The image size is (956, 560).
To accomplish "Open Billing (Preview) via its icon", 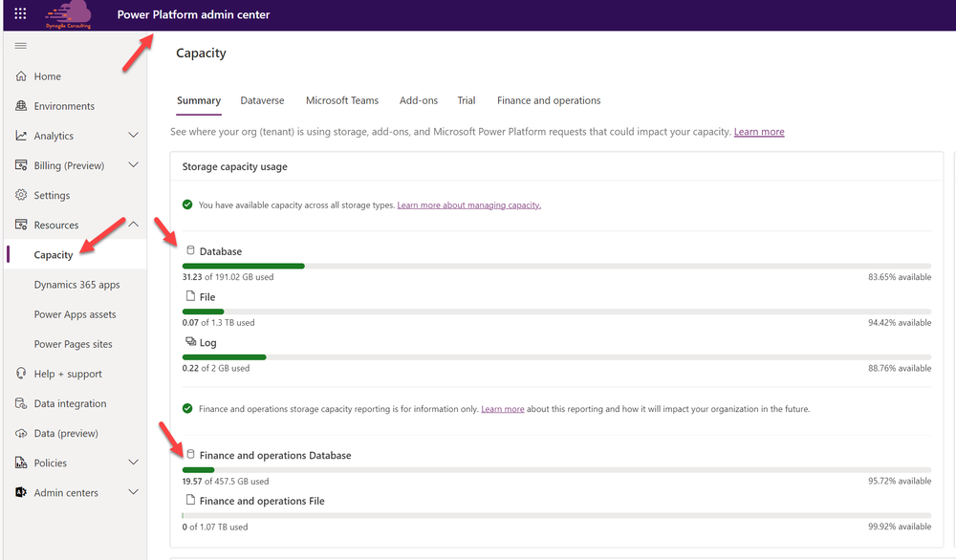I will coord(19,164).
